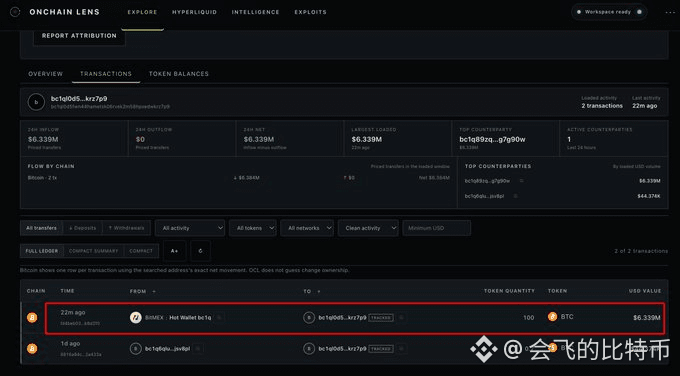The height and width of the screenshot is (376, 680).
Task: Click copy icon beside bc1q6qlu...jsv8pl in Top Counterparties
Action: coord(515,196)
